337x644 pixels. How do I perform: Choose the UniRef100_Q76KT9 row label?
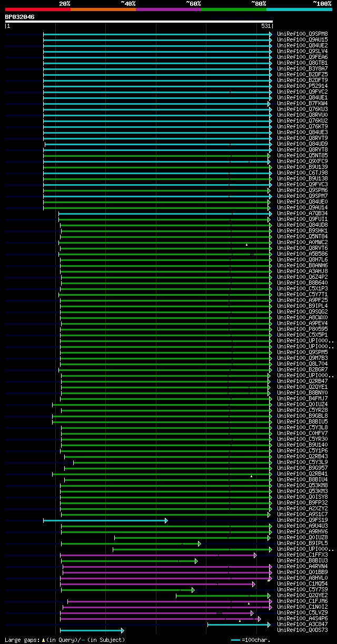(303, 126)
